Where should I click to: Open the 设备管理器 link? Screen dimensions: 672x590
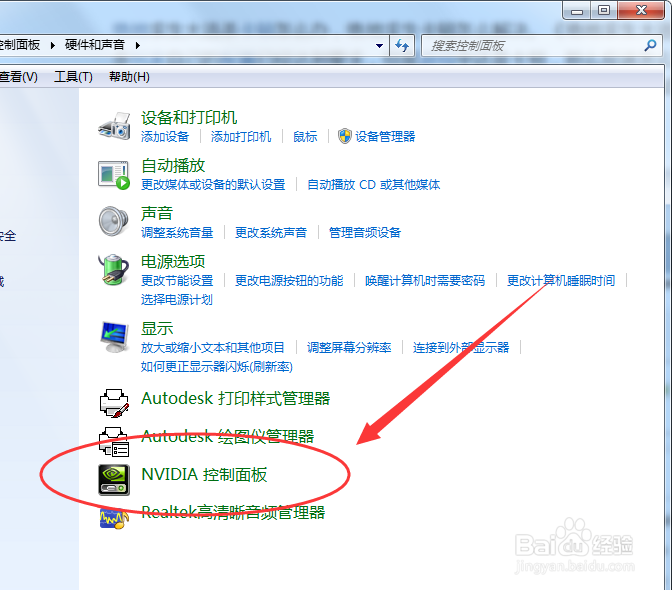[385, 137]
